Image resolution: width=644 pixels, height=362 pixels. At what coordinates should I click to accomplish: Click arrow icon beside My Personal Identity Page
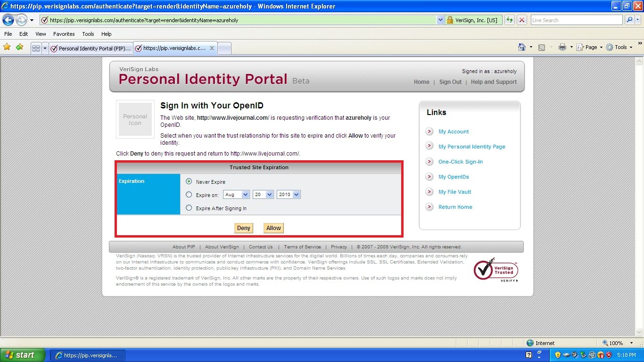[x=429, y=147]
